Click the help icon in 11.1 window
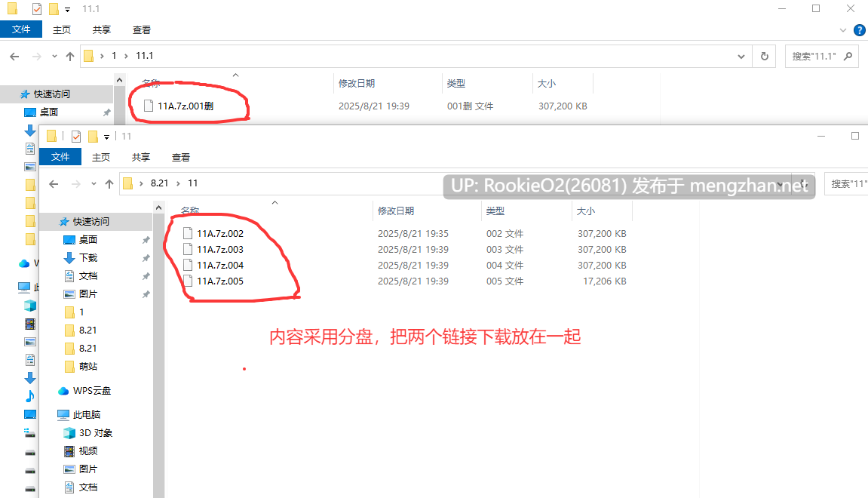The image size is (868, 498). pos(860,30)
